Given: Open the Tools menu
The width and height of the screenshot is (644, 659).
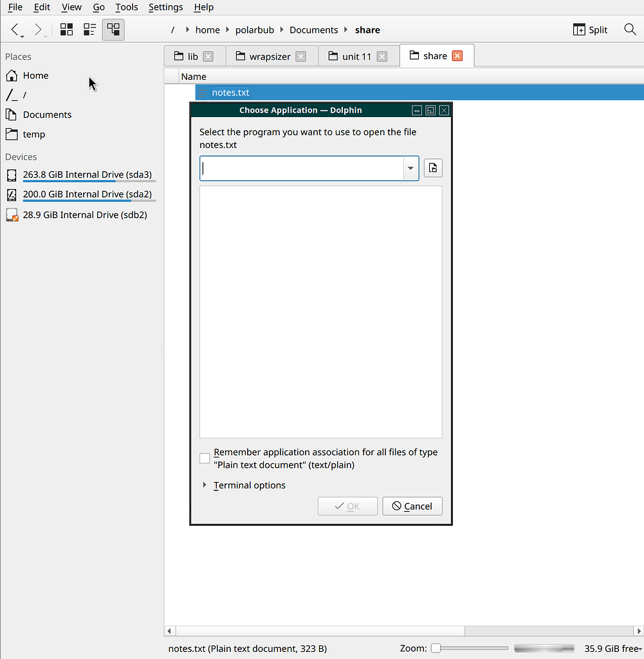Looking at the screenshot, I should [126, 7].
